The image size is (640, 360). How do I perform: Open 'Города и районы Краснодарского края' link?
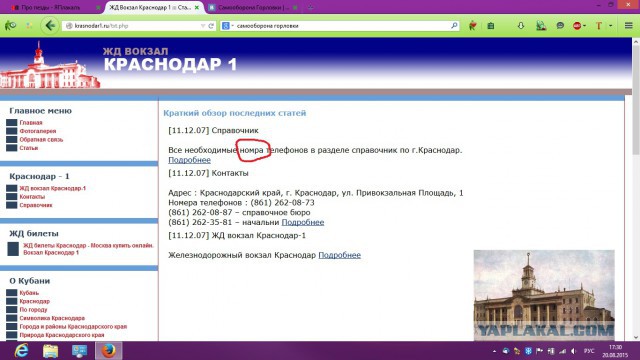(73, 327)
